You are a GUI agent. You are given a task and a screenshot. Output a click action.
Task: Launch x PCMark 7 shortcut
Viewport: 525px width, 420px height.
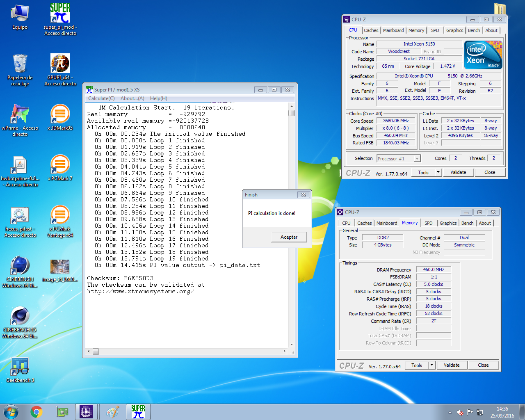(x=60, y=168)
